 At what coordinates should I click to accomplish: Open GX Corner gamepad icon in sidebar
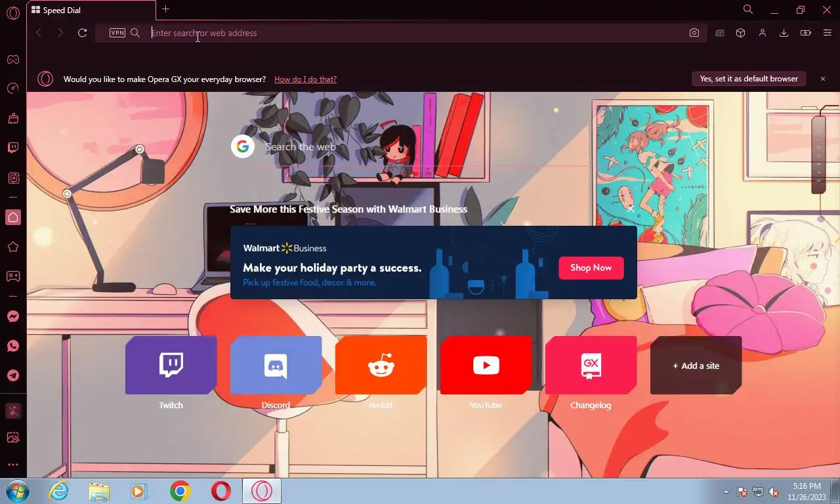coord(12,60)
